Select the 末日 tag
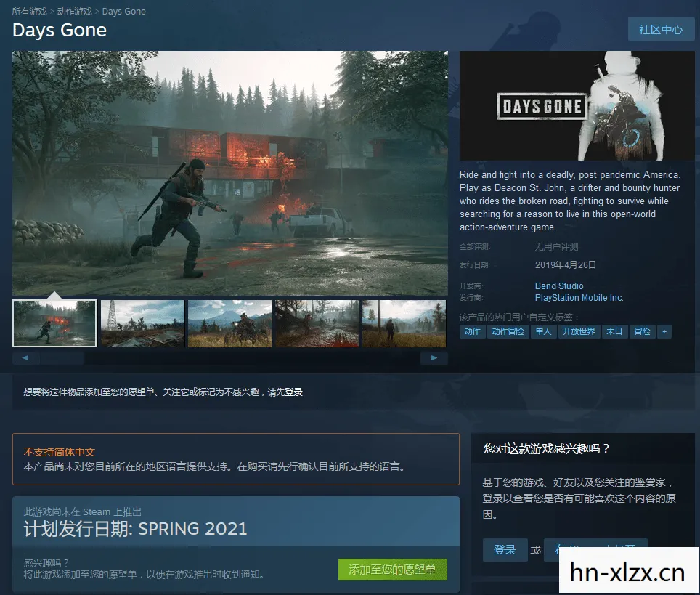This screenshot has height=595, width=700. pos(614,331)
